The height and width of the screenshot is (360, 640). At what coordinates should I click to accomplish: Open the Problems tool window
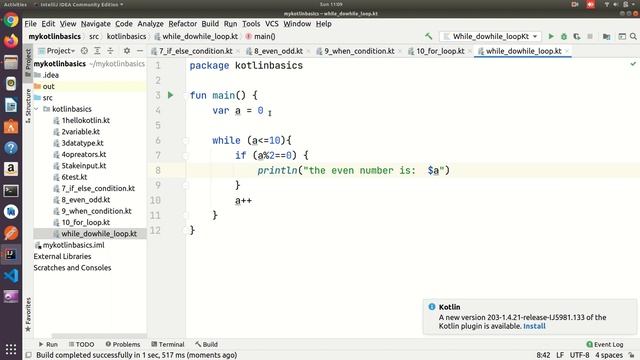(x=122, y=344)
